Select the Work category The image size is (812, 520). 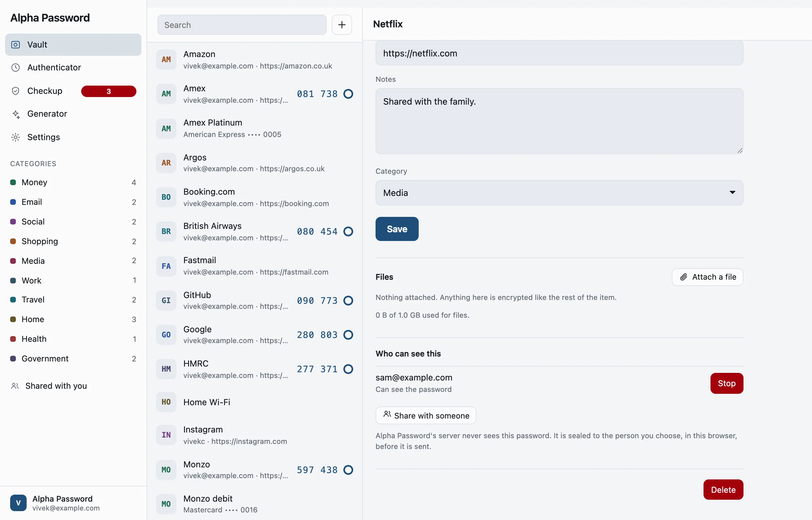click(x=73, y=281)
